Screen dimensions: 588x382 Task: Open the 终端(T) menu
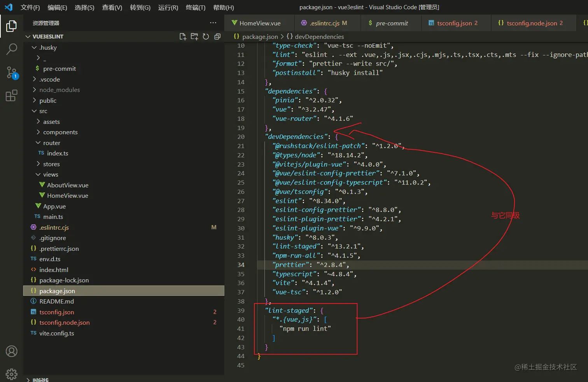(x=196, y=7)
